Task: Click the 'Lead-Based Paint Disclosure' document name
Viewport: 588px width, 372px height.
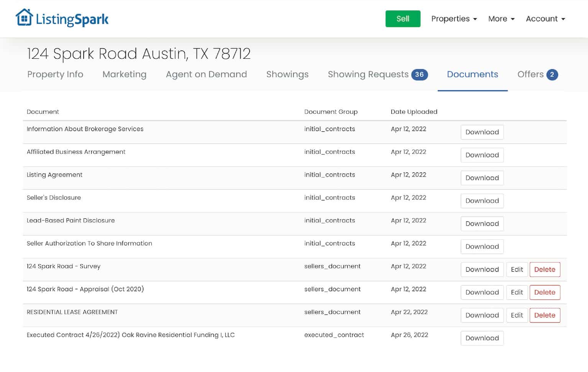Action: point(71,221)
